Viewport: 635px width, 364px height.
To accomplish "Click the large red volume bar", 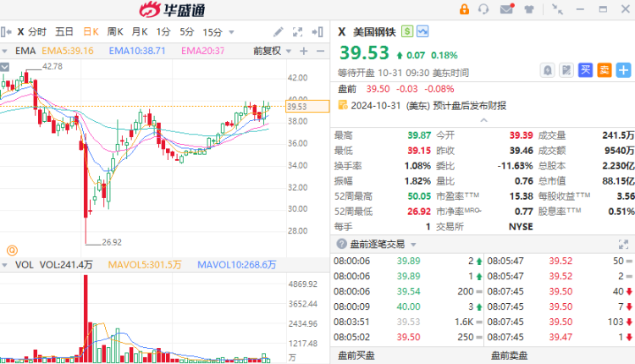I will tap(86, 318).
